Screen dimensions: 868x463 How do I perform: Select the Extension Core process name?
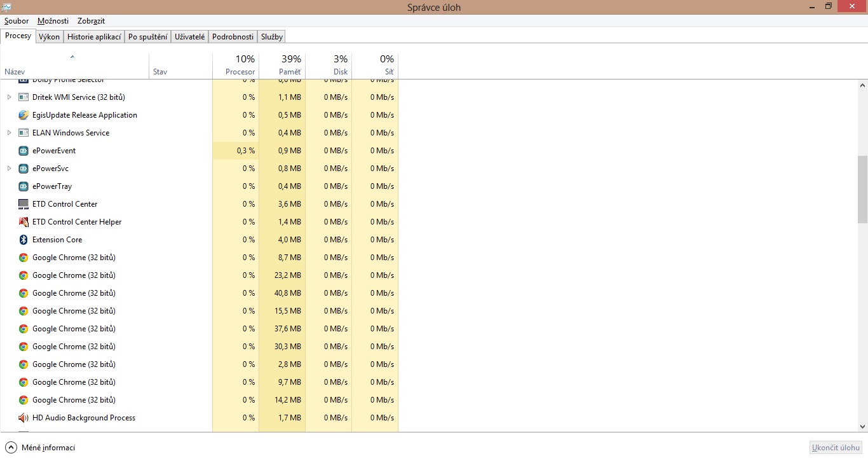(x=57, y=240)
